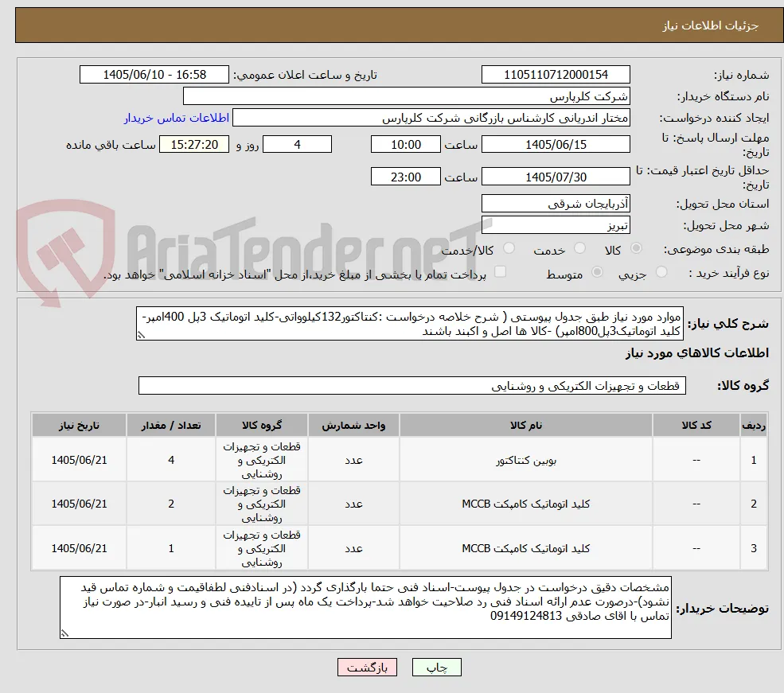The width and height of the screenshot is (784, 693).
Task: Select the کالا/خدمت radio button
Action: click(509, 248)
